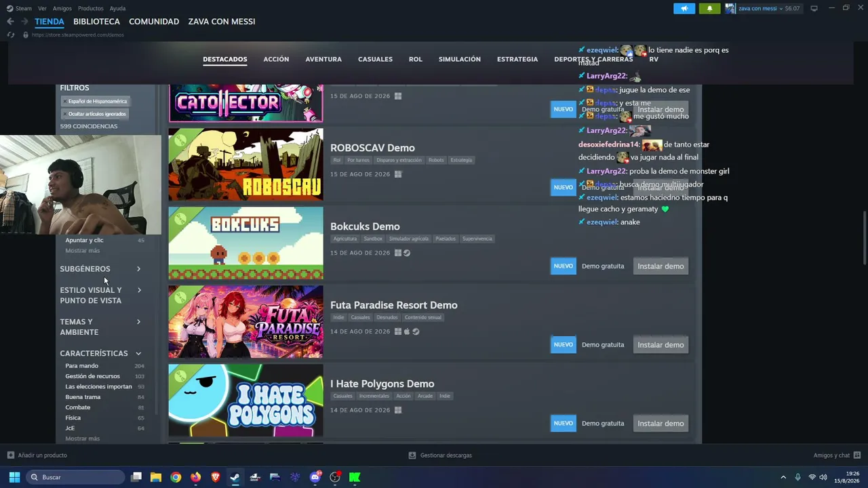Open the Ver menu

(x=42, y=8)
